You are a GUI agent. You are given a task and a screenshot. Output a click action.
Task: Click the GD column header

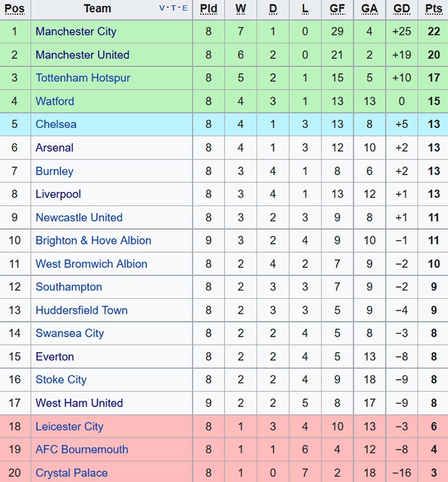402,9
